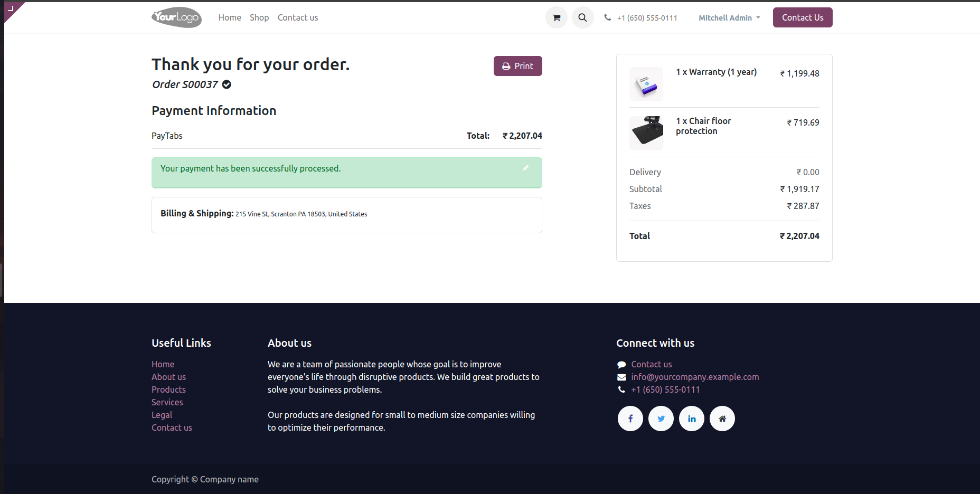Click the LinkedIn social icon
Image resolution: width=980 pixels, height=494 pixels.
pos(691,419)
